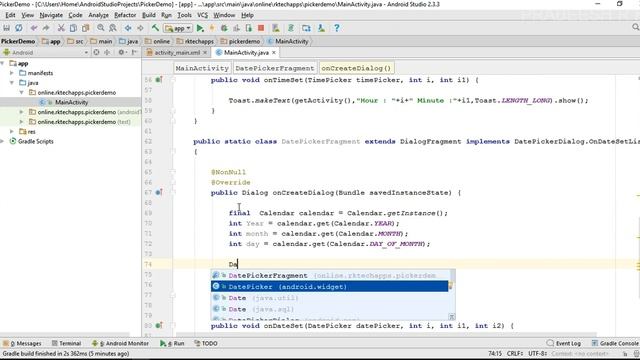Open the Refactor menu
Image resolution: width=640 pixels, height=360 pixels.
pyautogui.click(x=125, y=15)
